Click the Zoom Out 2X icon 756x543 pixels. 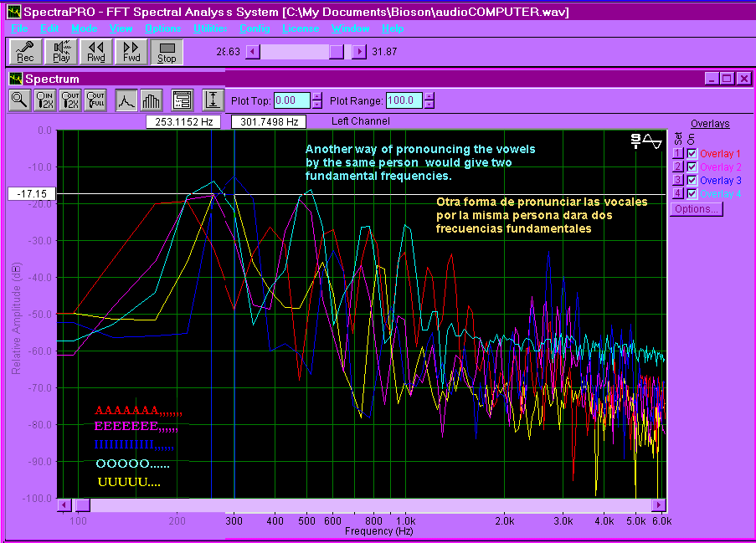pyautogui.click(x=70, y=100)
